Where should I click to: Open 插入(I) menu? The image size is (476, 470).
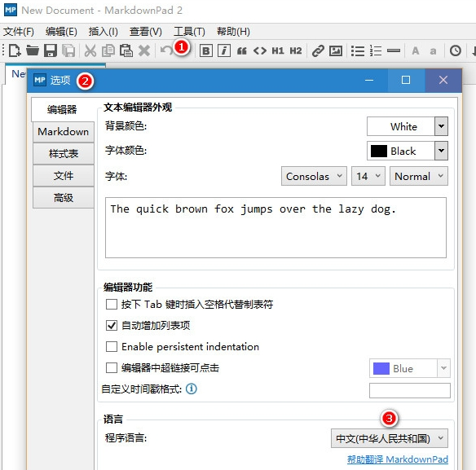[104, 32]
